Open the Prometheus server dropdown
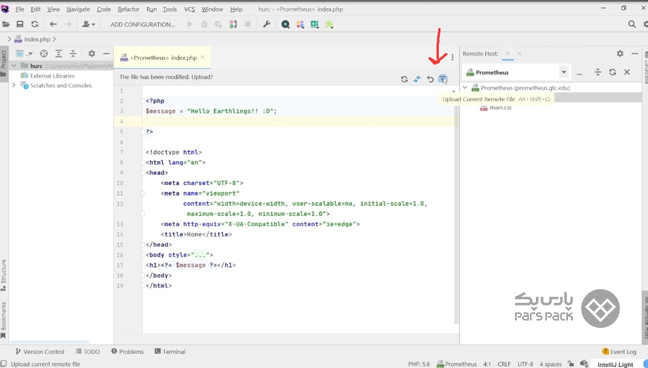Viewport: 648px width, 368px height. point(563,72)
